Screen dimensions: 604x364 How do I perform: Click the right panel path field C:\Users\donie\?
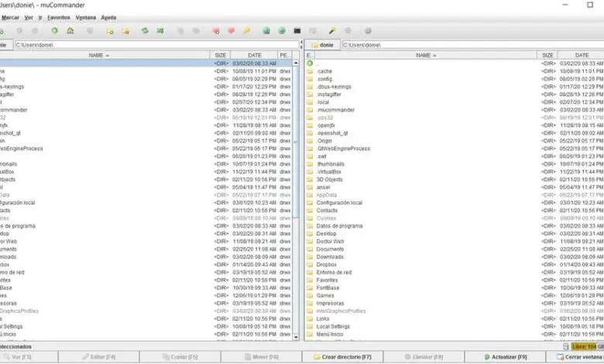tap(473, 45)
